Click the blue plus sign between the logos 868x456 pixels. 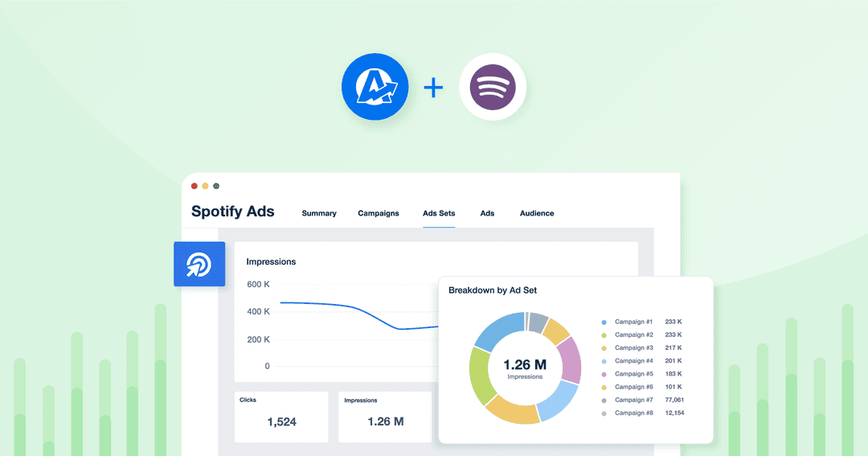(x=433, y=88)
